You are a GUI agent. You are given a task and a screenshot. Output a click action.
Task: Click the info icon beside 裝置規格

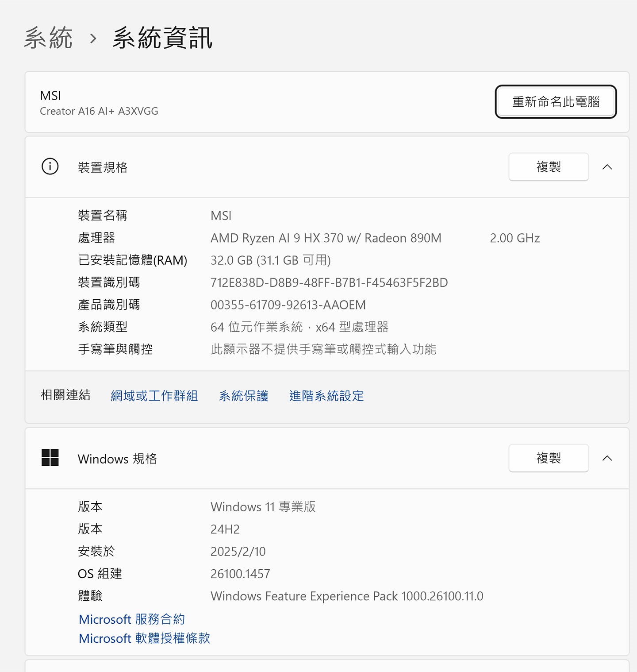[x=50, y=166]
